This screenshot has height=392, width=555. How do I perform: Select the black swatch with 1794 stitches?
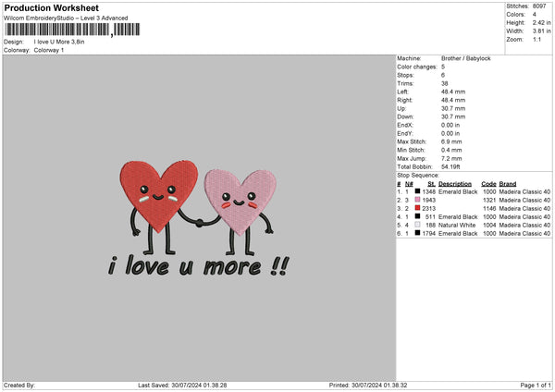pyautogui.click(x=418, y=234)
